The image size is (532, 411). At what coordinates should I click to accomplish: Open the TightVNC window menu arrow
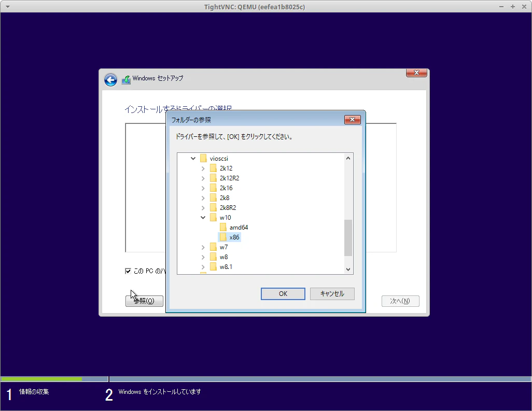(7, 7)
